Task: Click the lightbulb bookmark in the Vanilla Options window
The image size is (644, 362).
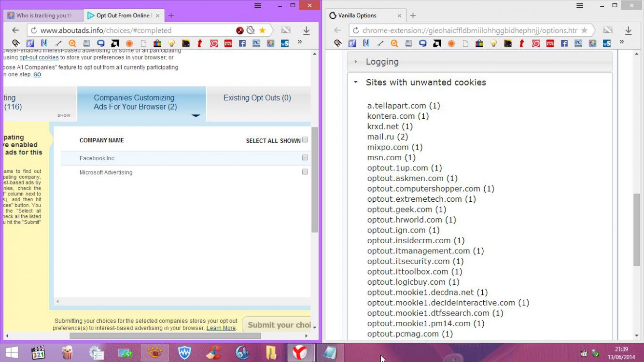Action: pos(493,43)
